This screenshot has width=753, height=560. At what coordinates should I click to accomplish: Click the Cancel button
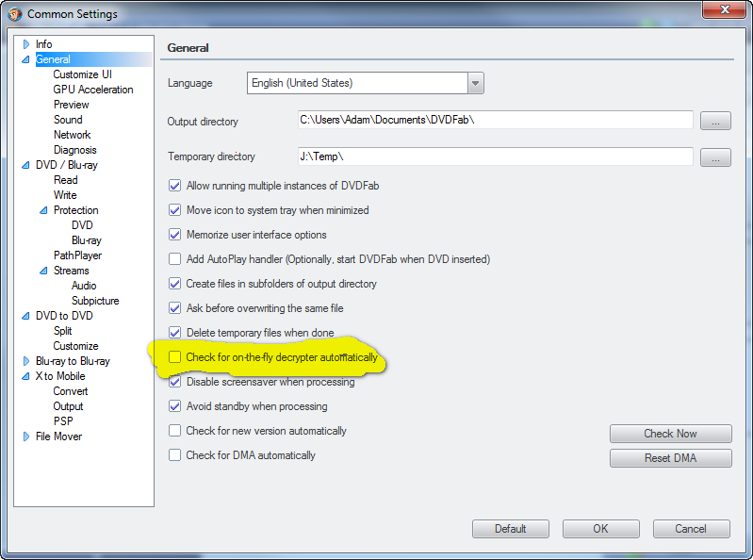[691, 529]
